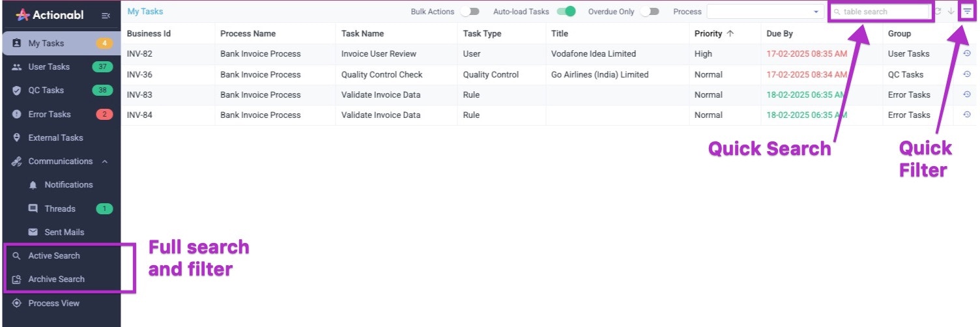Sort by the Task Name column
The height and width of the screenshot is (327, 980).
point(362,33)
